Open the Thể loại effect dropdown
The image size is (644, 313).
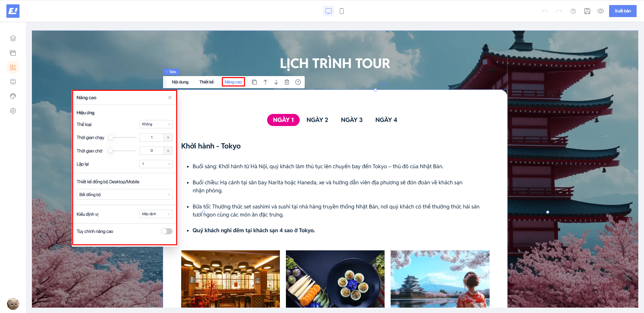(156, 124)
